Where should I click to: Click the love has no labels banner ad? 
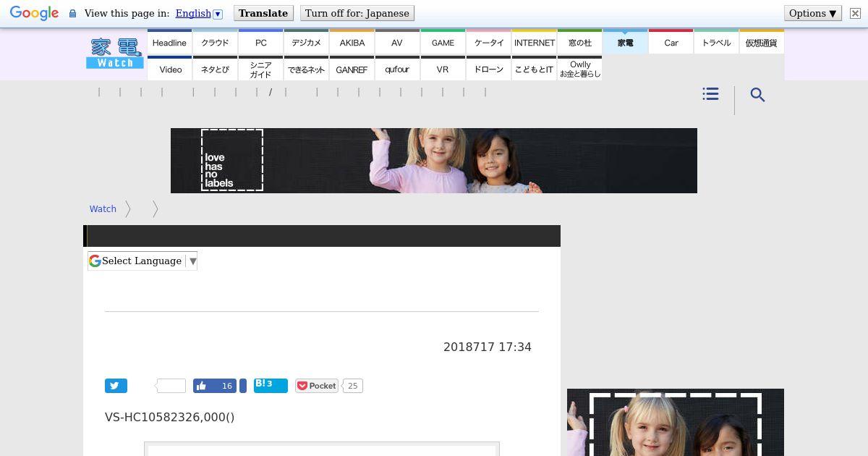(434, 161)
